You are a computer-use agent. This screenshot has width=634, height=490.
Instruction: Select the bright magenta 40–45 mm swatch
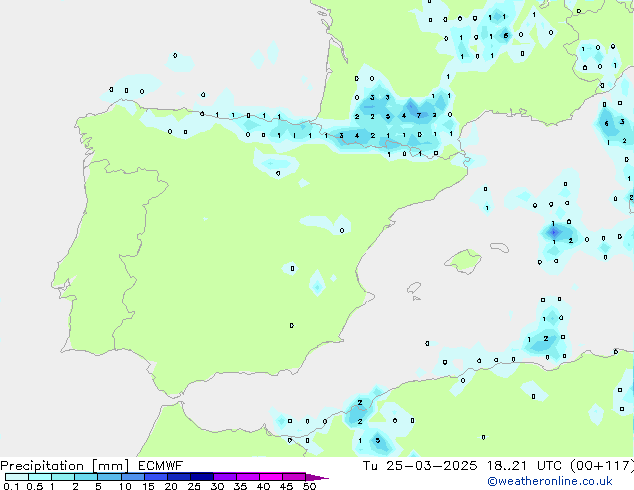(x=271, y=477)
